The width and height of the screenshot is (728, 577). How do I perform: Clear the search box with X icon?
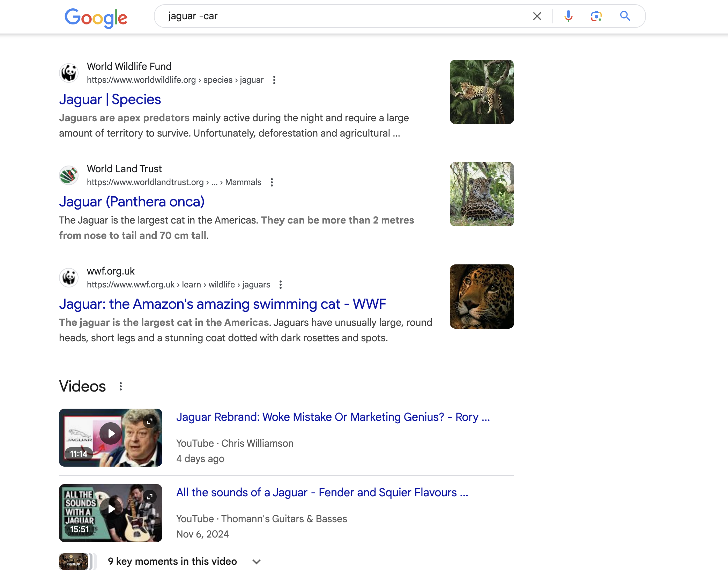(x=537, y=16)
